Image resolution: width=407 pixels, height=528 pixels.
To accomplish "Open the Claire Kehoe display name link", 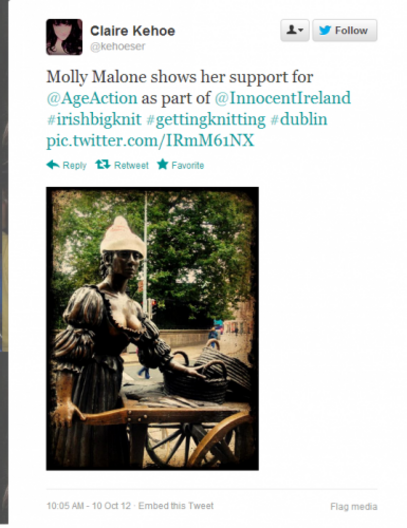I will (x=133, y=31).
